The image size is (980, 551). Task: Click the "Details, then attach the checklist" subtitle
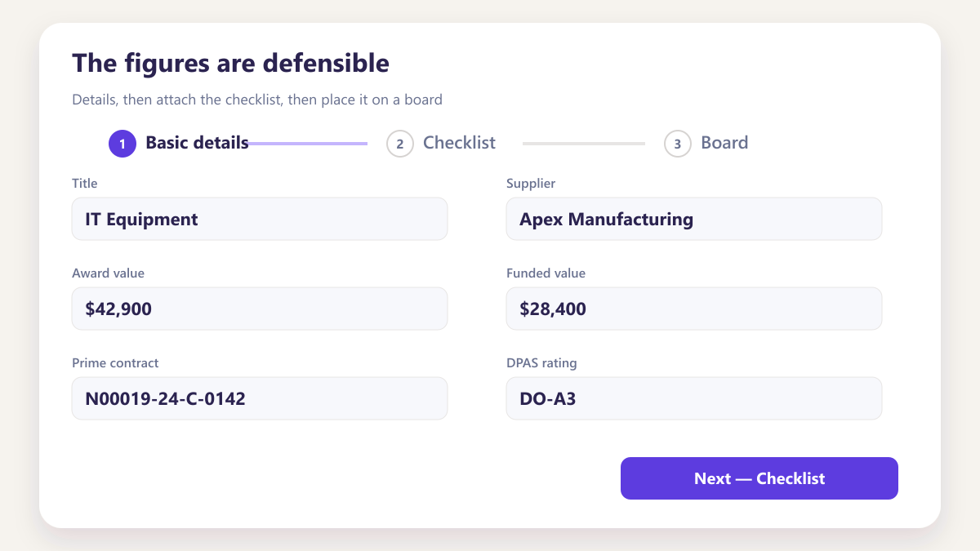coord(257,100)
